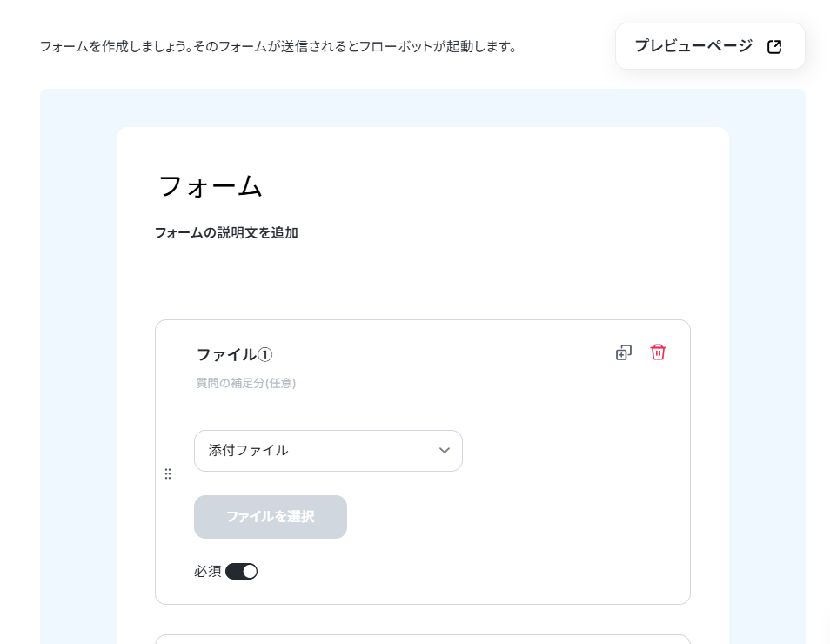This screenshot has width=830, height=644.
Task: Edit the ファイル① question title
Action: click(235, 354)
